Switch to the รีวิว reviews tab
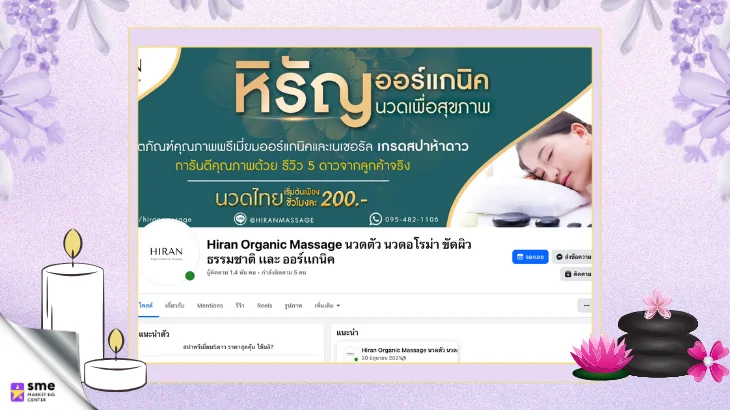The width and height of the screenshot is (730, 410). point(240,306)
